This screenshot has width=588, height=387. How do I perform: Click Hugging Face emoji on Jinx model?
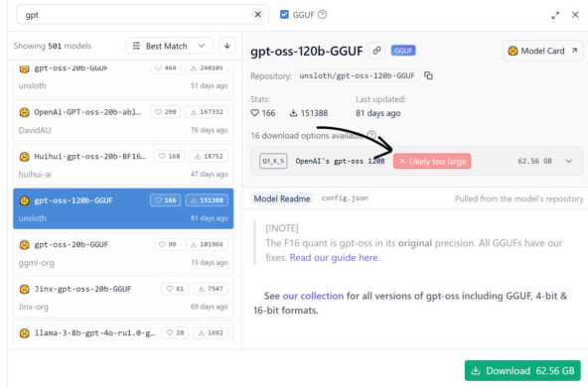[25, 289]
